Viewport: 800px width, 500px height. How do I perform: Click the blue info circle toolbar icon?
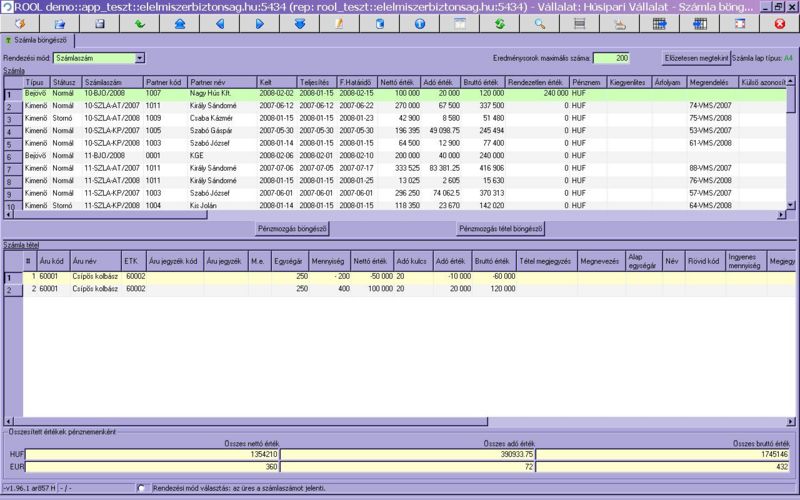point(419,23)
